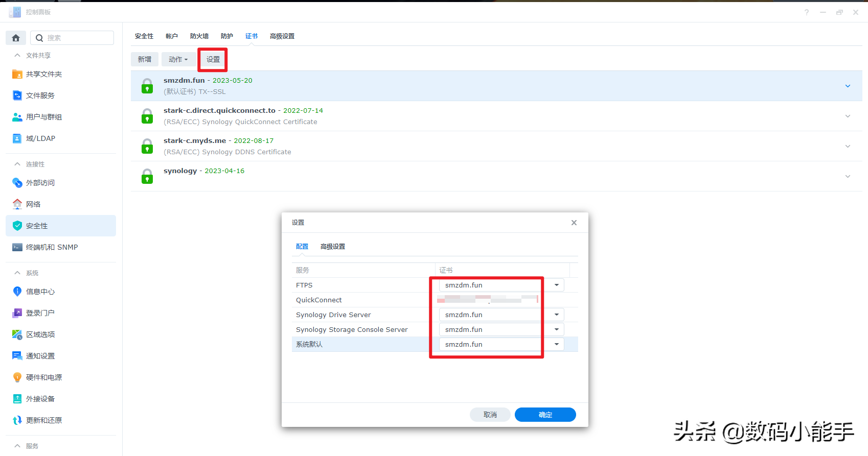This screenshot has width=868, height=456.
Task: Open FTPS certificate dropdown
Action: [557, 285]
